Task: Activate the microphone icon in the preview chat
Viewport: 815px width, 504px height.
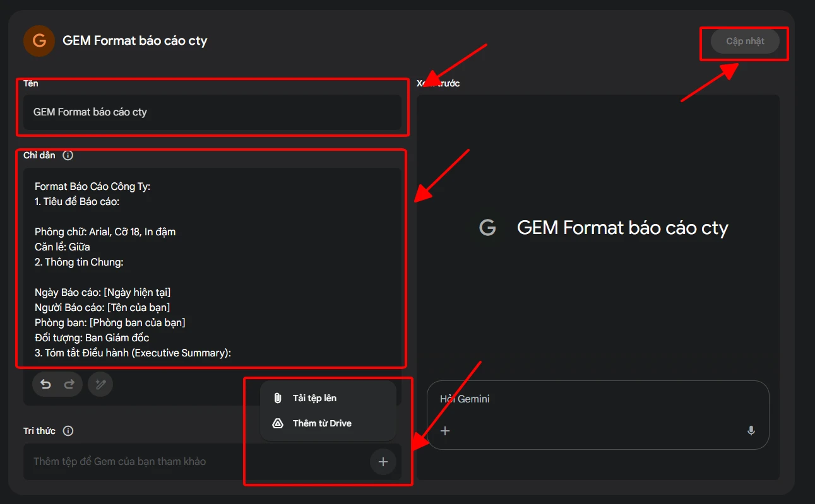Action: [751, 431]
